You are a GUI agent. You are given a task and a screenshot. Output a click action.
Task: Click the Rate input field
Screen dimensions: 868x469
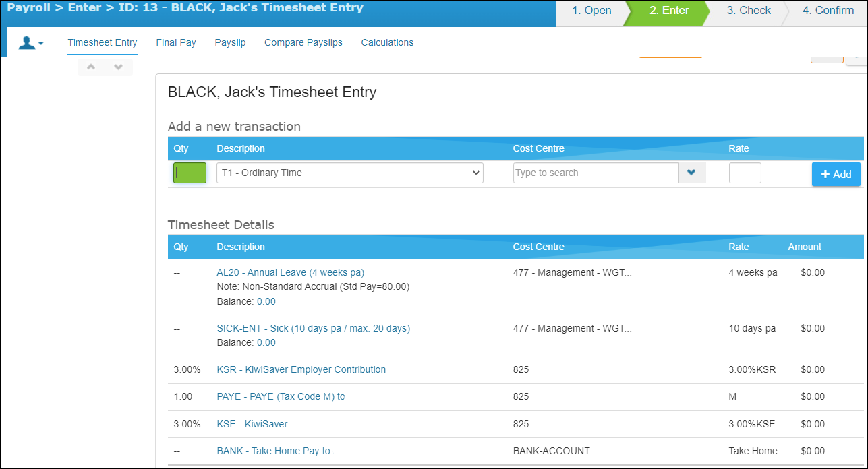(x=745, y=173)
